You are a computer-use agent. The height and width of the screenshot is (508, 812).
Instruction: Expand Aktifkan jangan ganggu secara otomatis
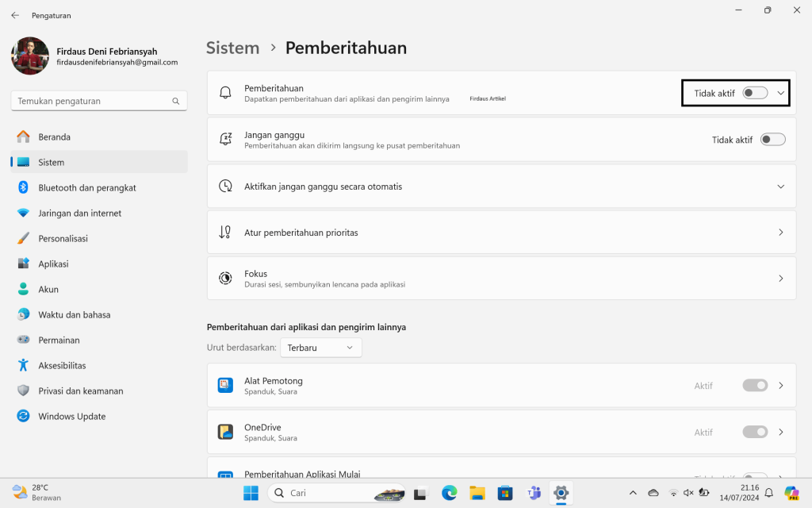pyautogui.click(x=780, y=187)
